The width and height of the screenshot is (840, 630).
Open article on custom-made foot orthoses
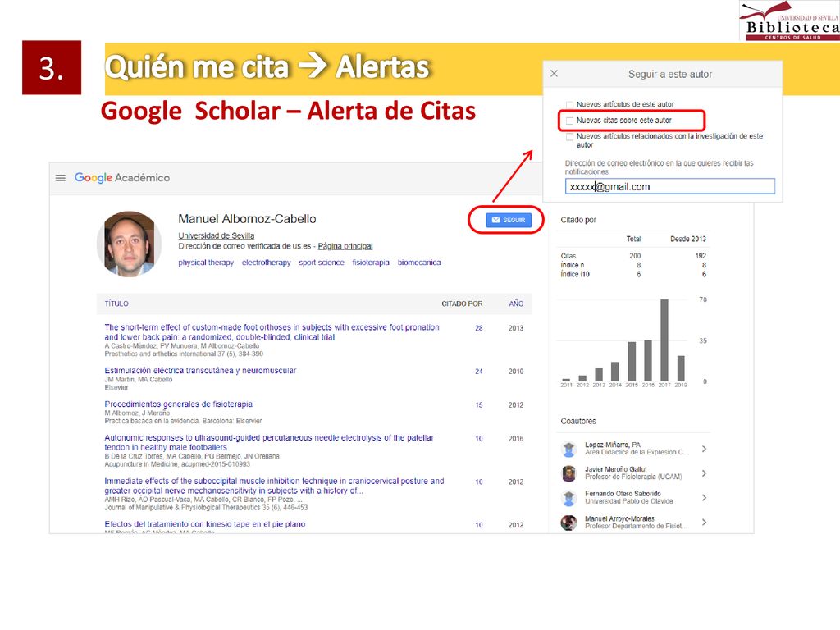[x=272, y=332]
